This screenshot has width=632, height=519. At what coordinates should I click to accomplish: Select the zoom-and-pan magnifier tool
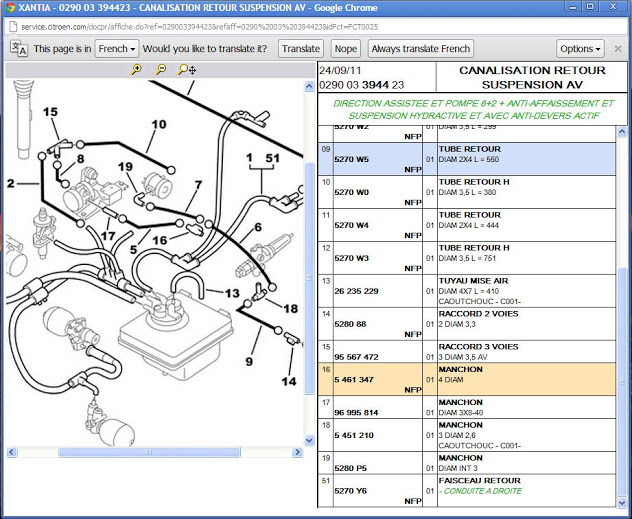click(187, 70)
